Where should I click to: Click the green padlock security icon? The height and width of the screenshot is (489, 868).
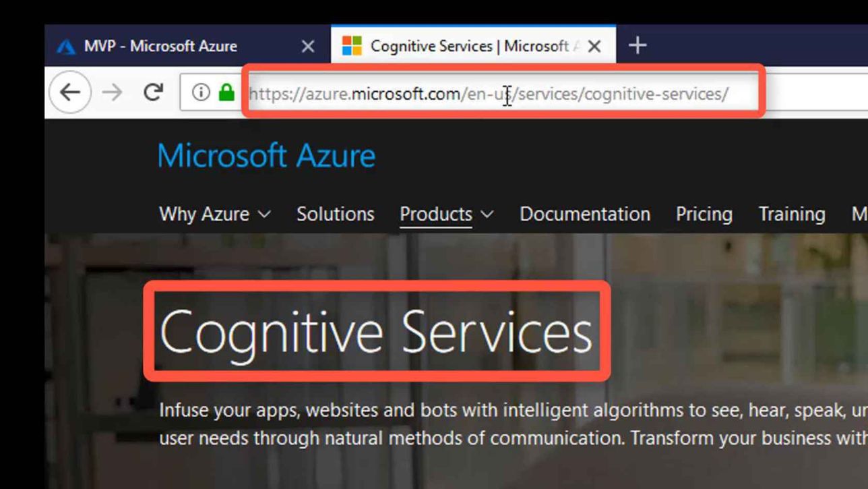click(x=226, y=92)
